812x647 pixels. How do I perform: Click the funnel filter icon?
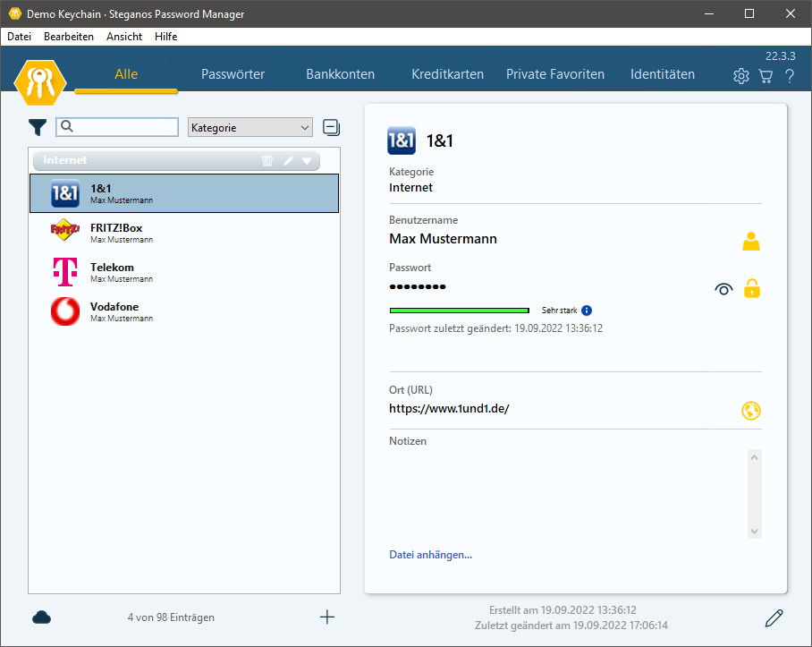(38, 127)
